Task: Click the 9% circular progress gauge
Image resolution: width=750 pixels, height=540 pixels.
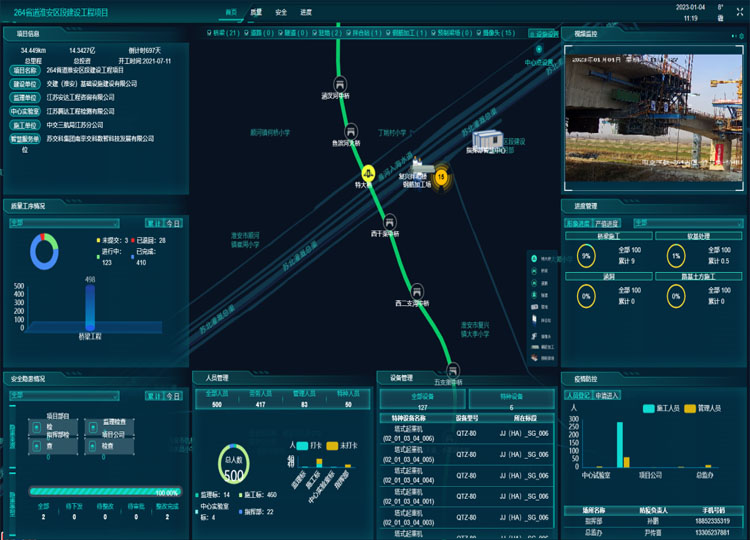Action: coord(586,256)
